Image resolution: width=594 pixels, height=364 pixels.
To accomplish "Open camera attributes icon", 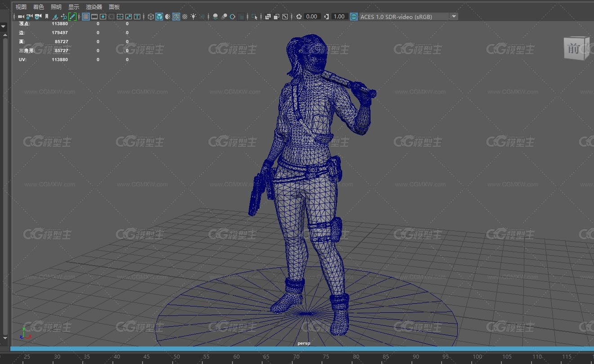I will pos(38,17).
